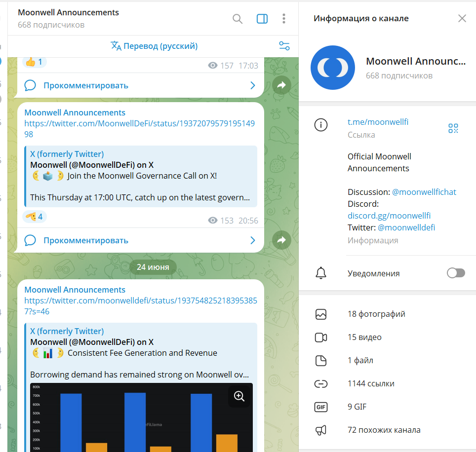Viewport: 476px width, 452px height.
Task: Click the speech bubble icon on 17:03 post
Action: [30, 85]
